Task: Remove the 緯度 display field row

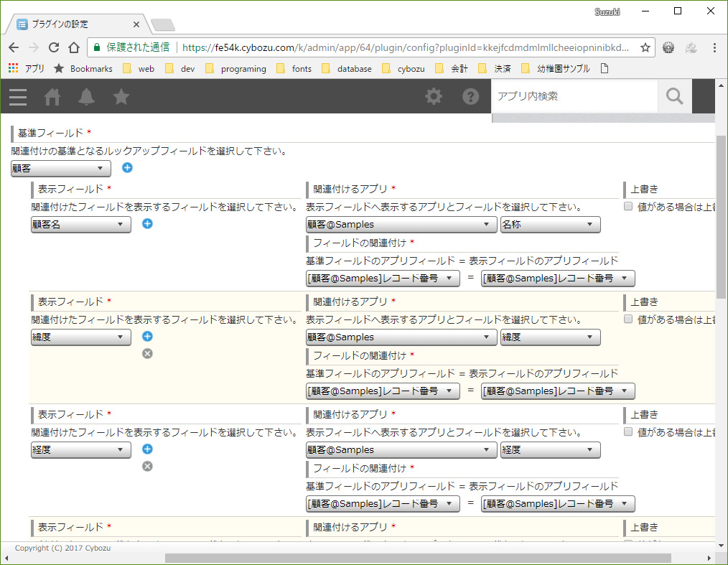Action: 147,354
